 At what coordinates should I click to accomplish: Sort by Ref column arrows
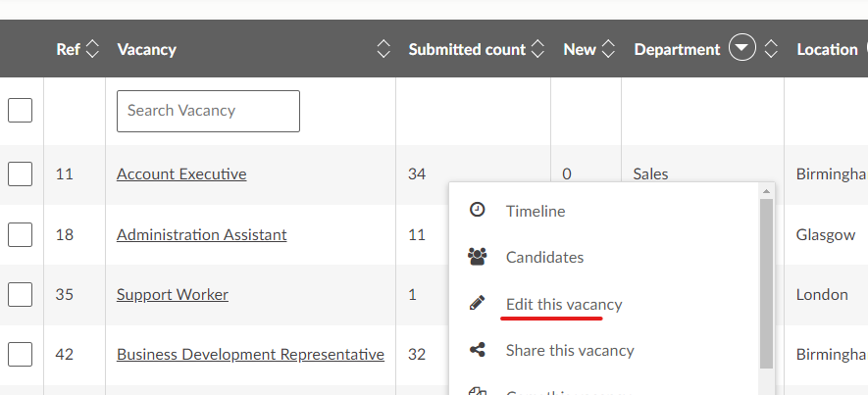[93, 49]
